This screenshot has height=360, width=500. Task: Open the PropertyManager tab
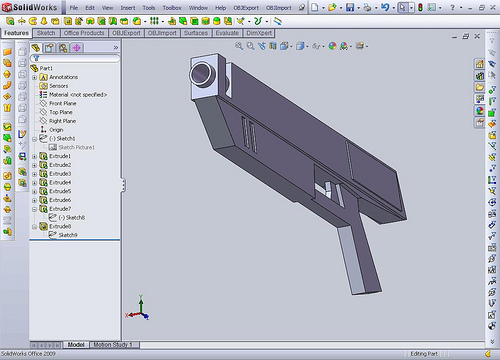pyautogui.click(x=49, y=48)
